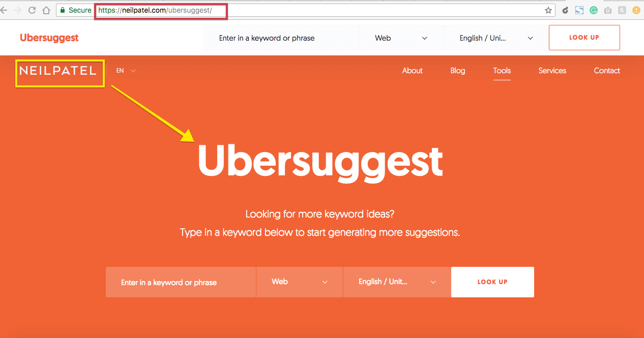Open the main Web search type dropdown
Screen dimensions: 644x338
coord(300,282)
